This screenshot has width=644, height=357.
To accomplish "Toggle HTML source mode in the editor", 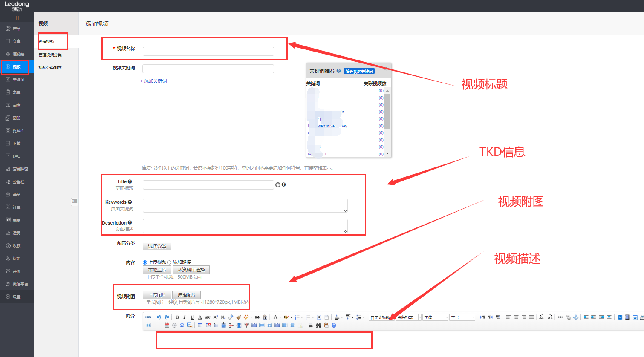I will (x=148, y=317).
